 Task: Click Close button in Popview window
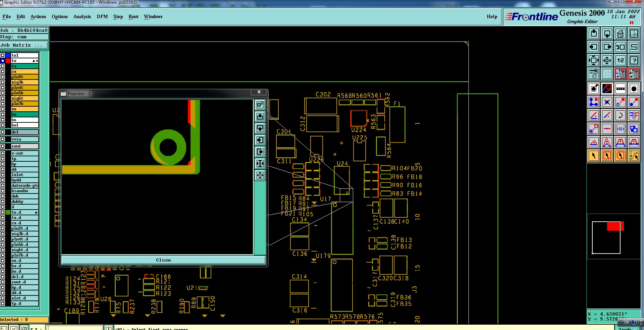tap(163, 260)
